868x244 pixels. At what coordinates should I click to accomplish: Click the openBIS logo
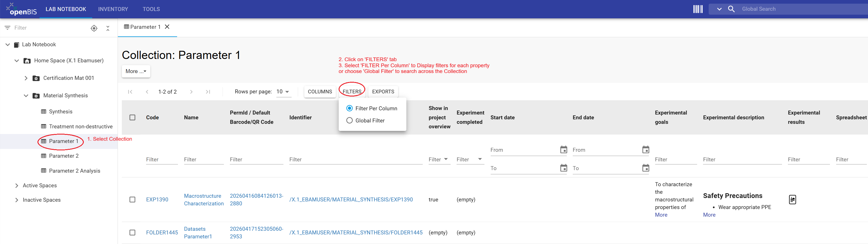click(21, 9)
